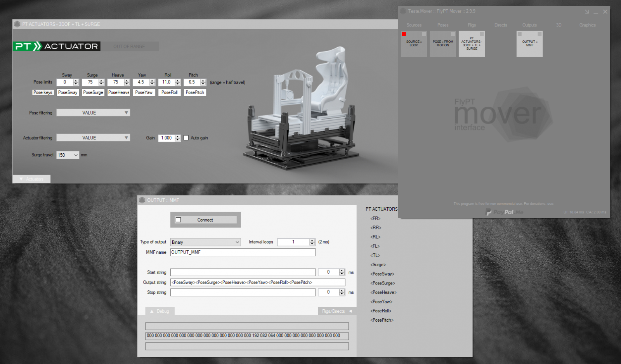The width and height of the screenshot is (621, 364).
Task: Open the Graphics menu in Mover
Action: pos(587,25)
